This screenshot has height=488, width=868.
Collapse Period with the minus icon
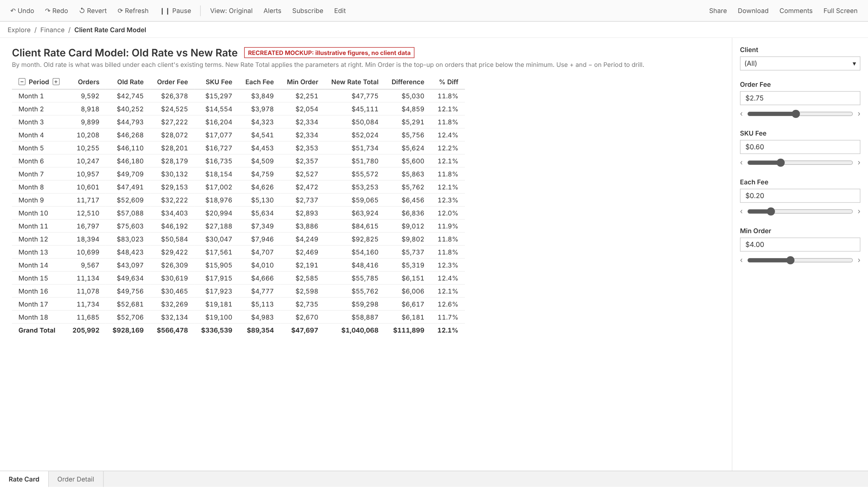[x=22, y=82]
